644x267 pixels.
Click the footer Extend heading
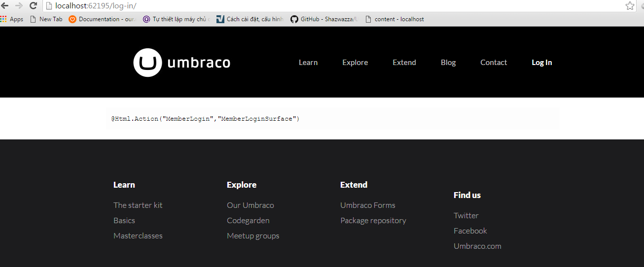pos(354,185)
